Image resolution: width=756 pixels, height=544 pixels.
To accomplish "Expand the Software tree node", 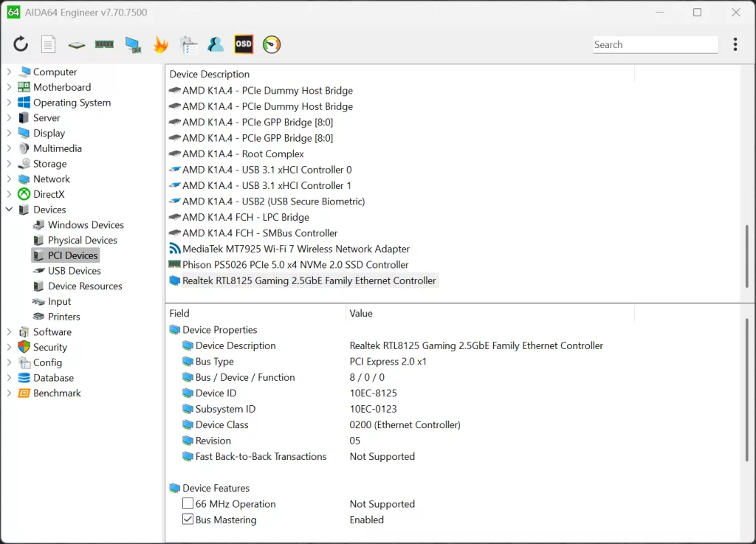I will [9, 332].
